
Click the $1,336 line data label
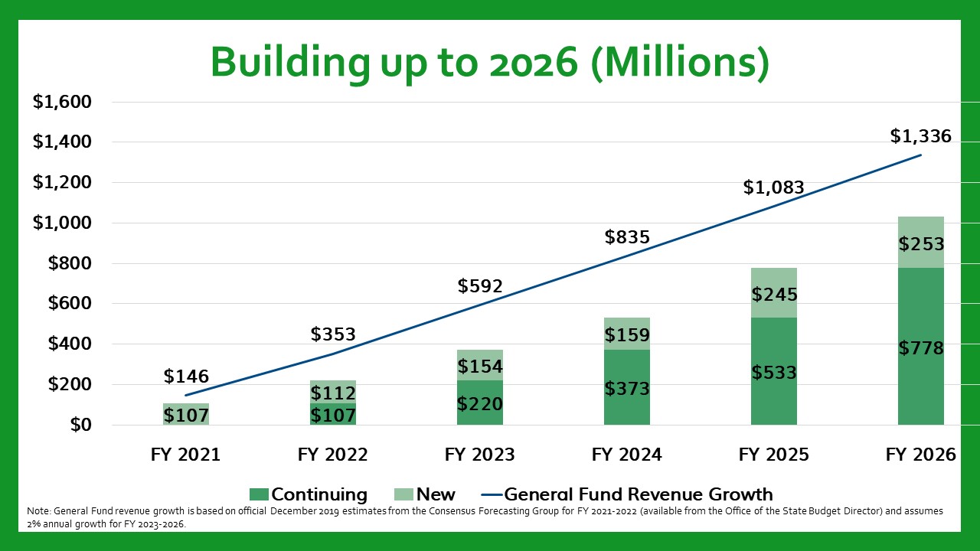pyautogui.click(x=920, y=136)
